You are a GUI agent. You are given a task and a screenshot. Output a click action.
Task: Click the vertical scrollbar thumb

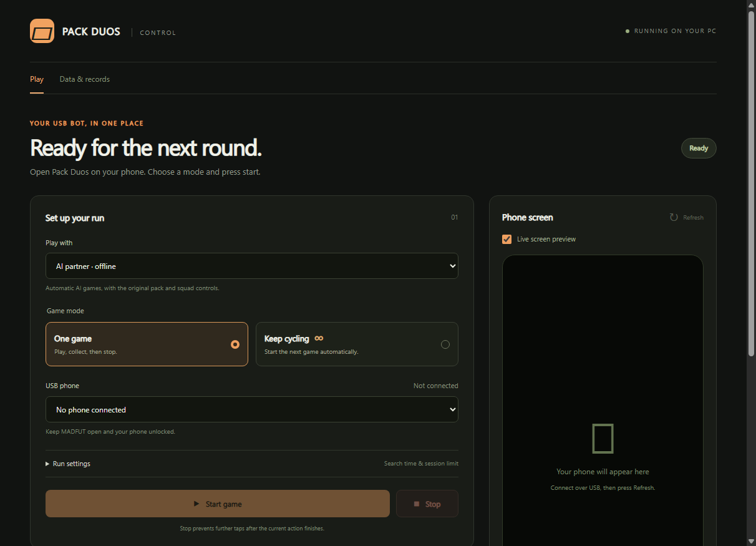click(x=751, y=183)
